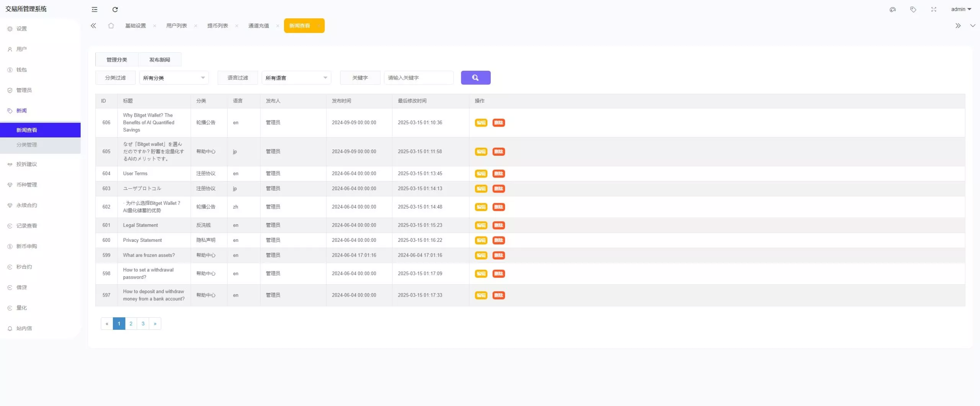Screen dimensions: 980x406
Task: Switch to the 发布新闻 tab
Action: point(160,59)
